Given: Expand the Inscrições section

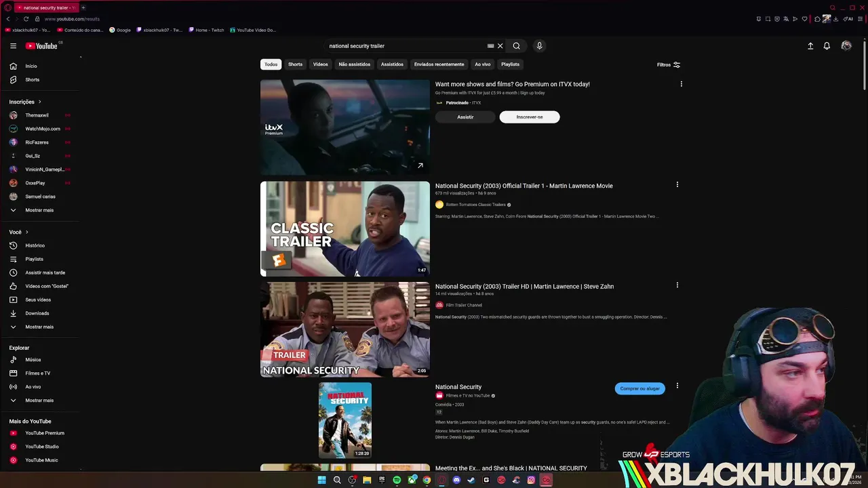Looking at the screenshot, I should (x=26, y=102).
